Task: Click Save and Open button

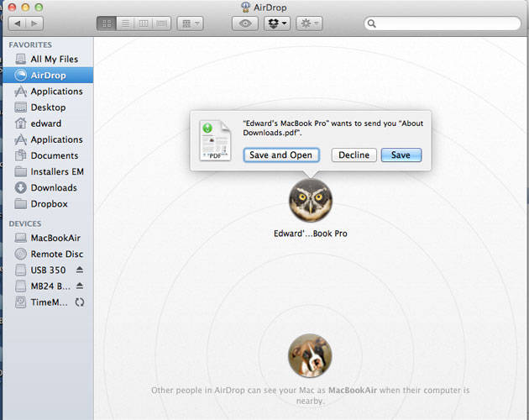Action: (x=281, y=155)
